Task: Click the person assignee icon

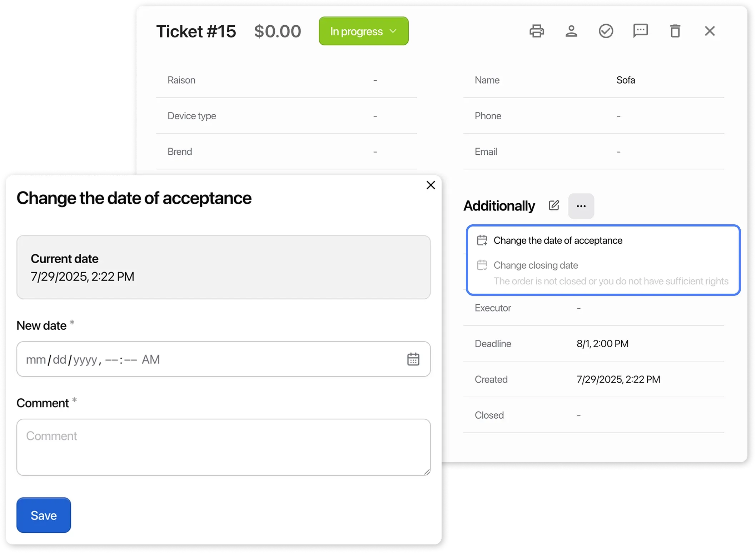Action: 571,31
